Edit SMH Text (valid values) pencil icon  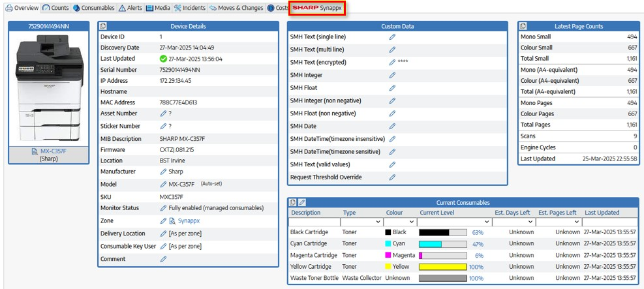click(392, 164)
